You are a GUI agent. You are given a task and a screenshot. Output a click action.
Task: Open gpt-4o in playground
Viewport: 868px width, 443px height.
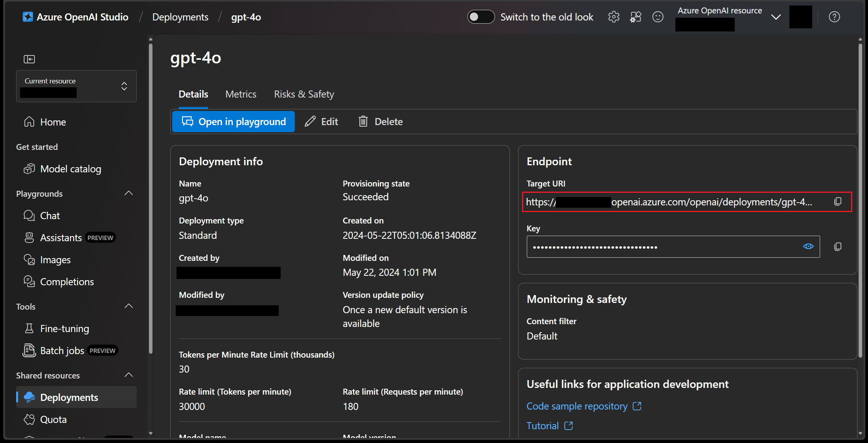point(233,121)
